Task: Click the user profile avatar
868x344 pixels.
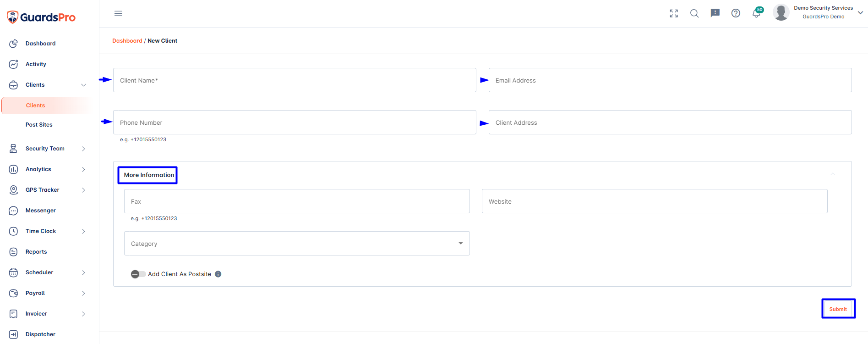Action: click(781, 12)
